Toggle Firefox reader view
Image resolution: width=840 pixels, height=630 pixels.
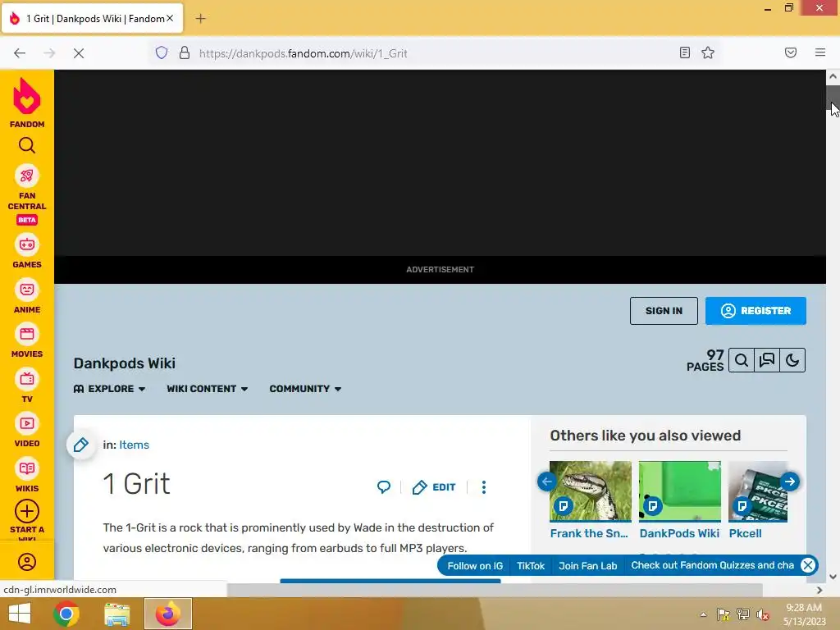pos(685,52)
